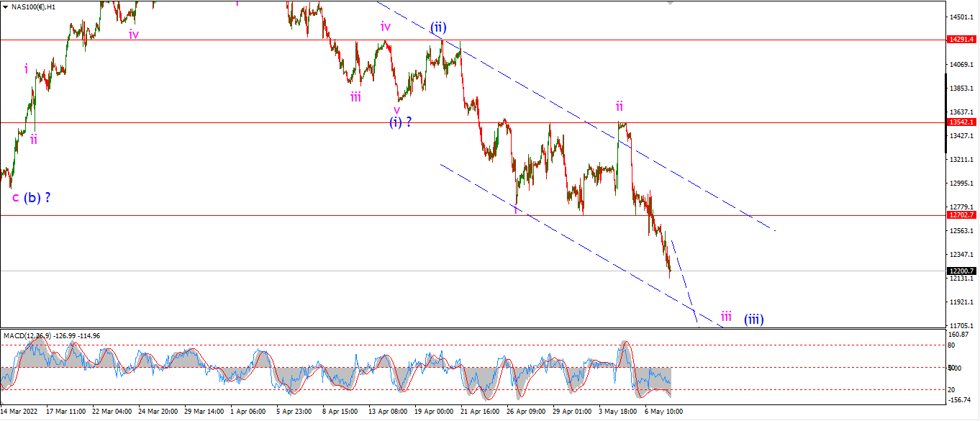Viewport: 980px width, 421px height.
Task: Select the red 12702.7 price level tag
Action: 961,215
